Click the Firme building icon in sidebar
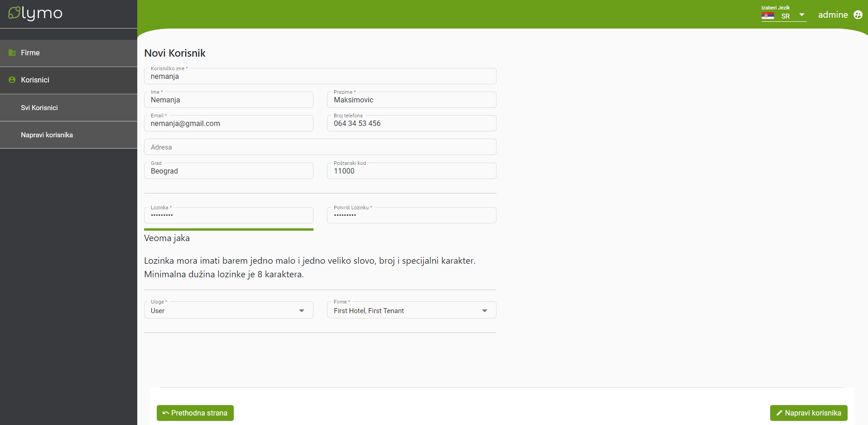The height and width of the screenshot is (425, 868). click(12, 53)
